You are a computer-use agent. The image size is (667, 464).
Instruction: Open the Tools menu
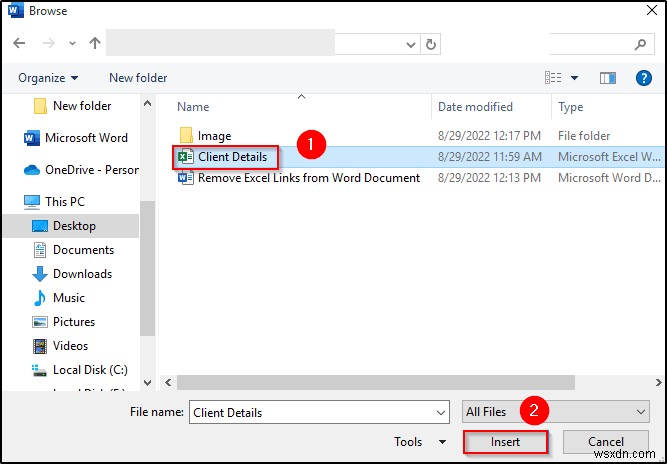pyautogui.click(x=420, y=442)
